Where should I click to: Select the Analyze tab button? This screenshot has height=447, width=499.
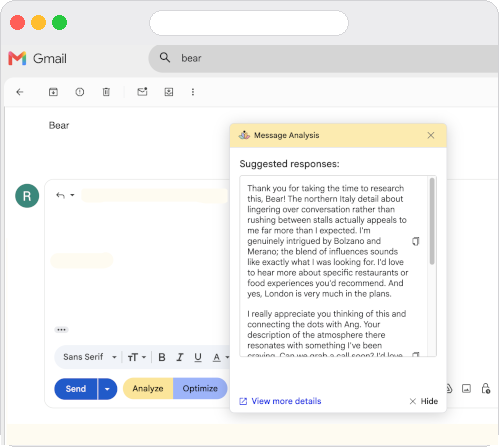point(148,388)
